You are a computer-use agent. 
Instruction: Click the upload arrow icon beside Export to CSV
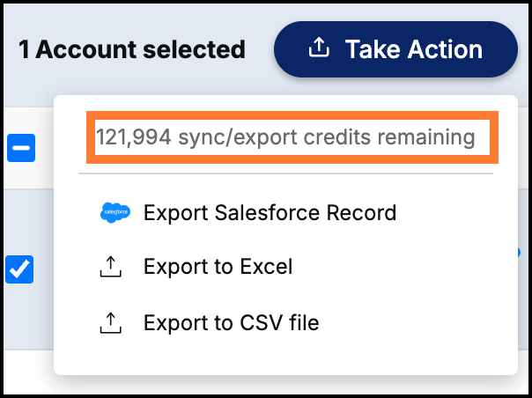(111, 322)
